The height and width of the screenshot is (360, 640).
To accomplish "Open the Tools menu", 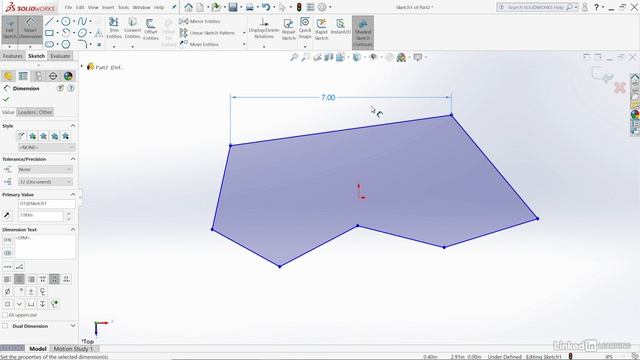I will (123, 7).
